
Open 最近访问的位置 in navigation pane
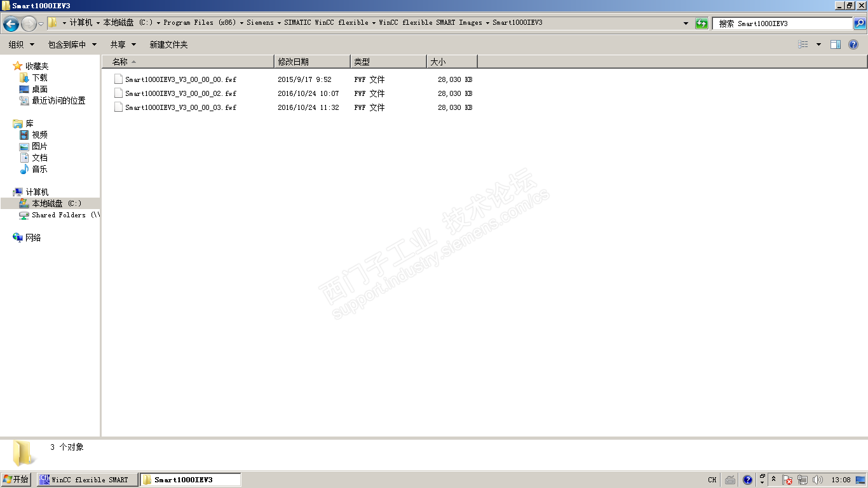[x=58, y=100]
